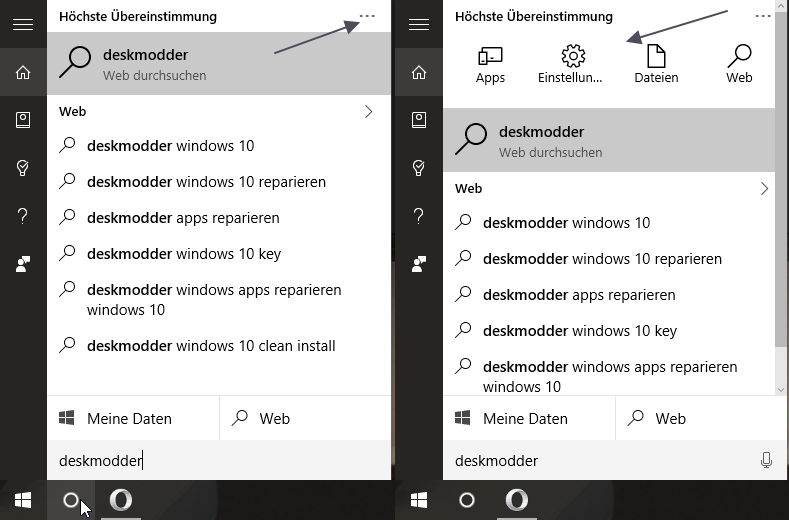Select Web tab at bottom of right panel
Image resolution: width=789 pixels, height=520 pixels.
(701, 418)
